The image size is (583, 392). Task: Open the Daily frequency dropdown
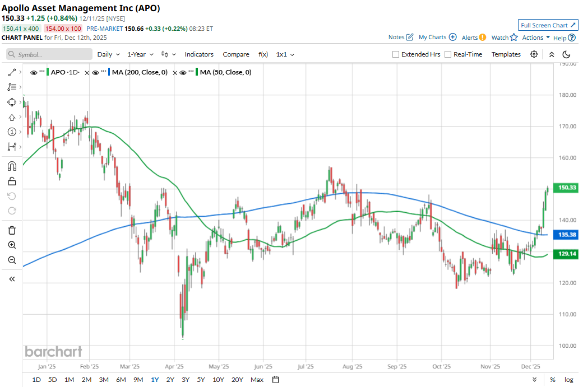click(108, 54)
